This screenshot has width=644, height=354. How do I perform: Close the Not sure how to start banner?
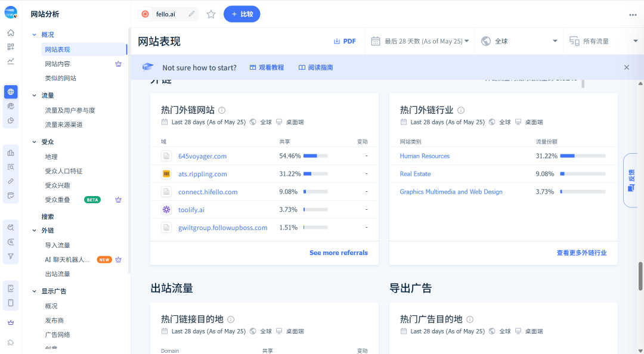point(626,67)
